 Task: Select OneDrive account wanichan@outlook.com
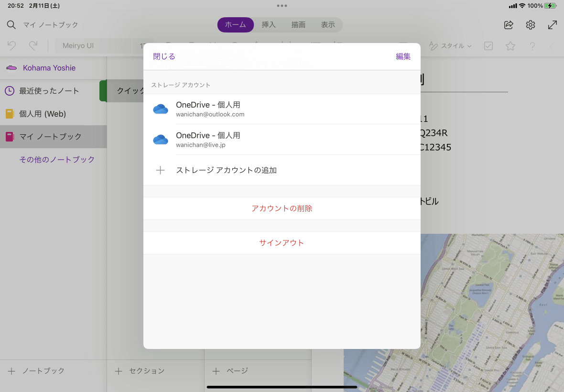pos(282,109)
